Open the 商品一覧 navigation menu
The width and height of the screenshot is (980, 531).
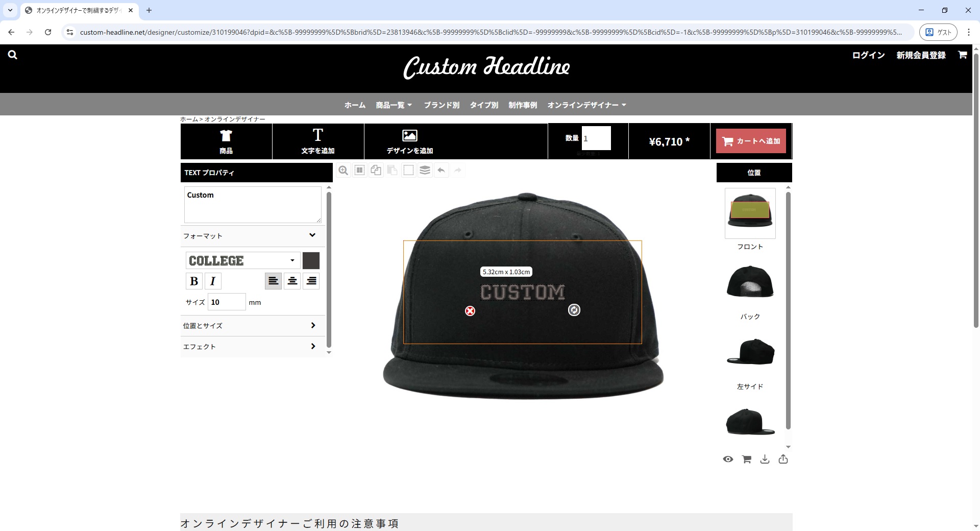point(394,105)
